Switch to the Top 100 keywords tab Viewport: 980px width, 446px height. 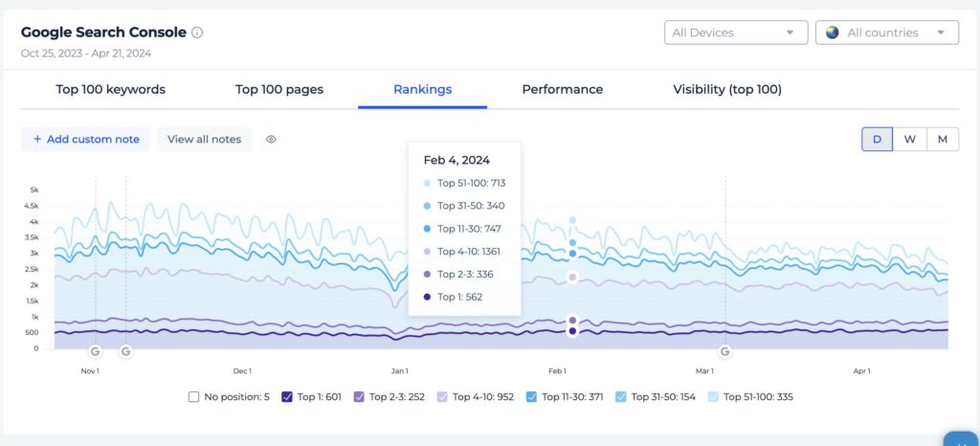coord(111,89)
